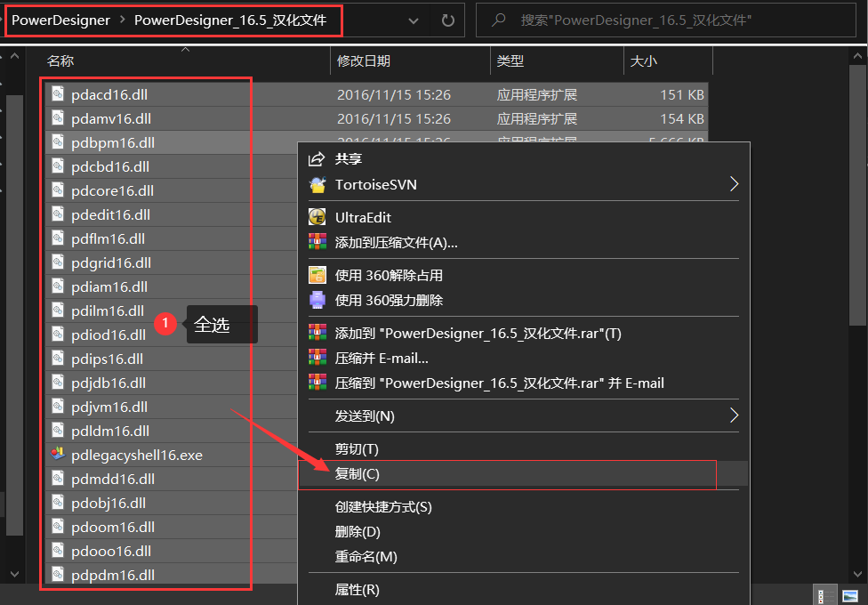Expand the TortoiseSVN submenu chevron

(x=735, y=183)
